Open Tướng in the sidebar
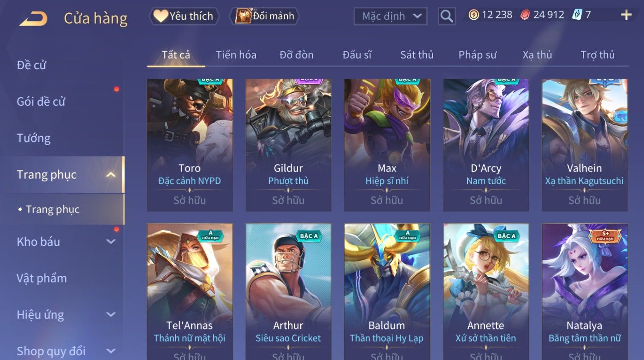Screen dimensions: 644x360 [34, 138]
